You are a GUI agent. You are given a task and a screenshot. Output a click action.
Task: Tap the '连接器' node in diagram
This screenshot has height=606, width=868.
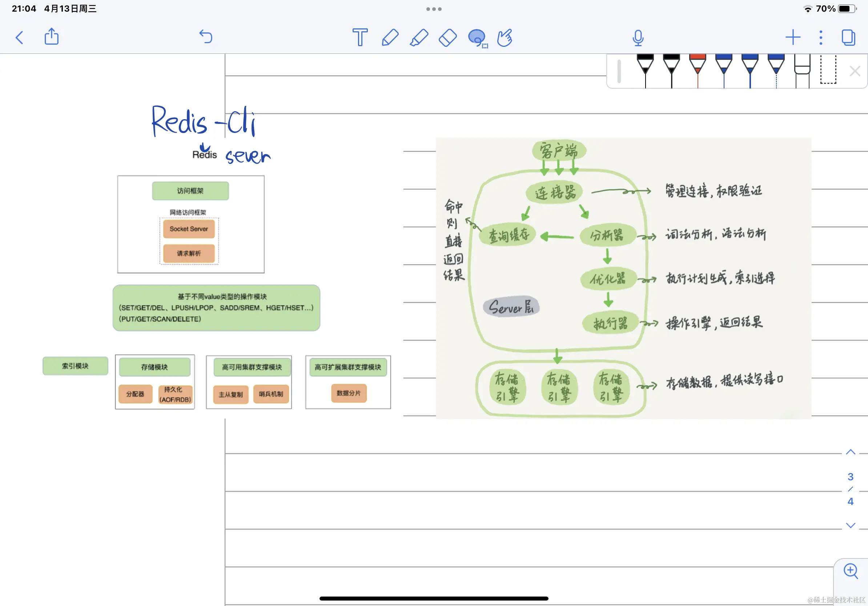click(554, 193)
